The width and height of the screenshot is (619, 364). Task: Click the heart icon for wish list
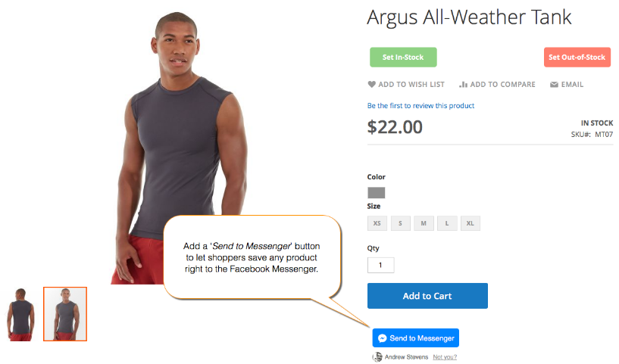coord(371,85)
